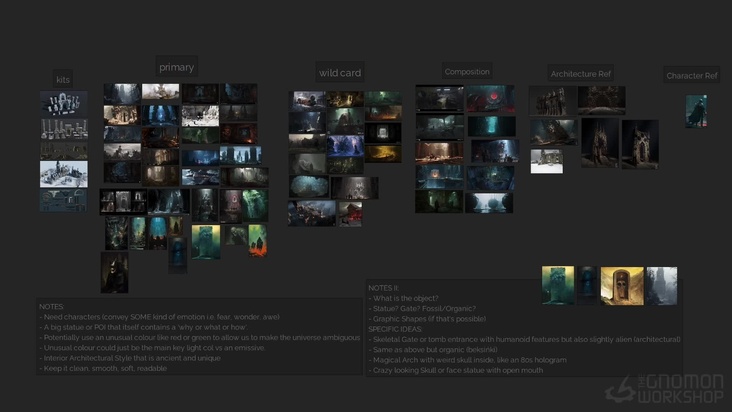
Task: Select the 'NOTES II:' text block
Action: pyautogui.click(x=385, y=288)
